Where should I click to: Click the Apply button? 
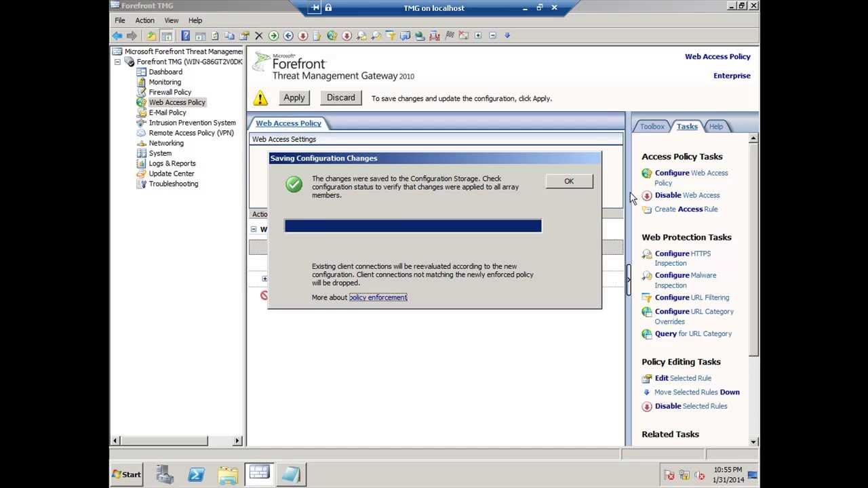coord(294,98)
